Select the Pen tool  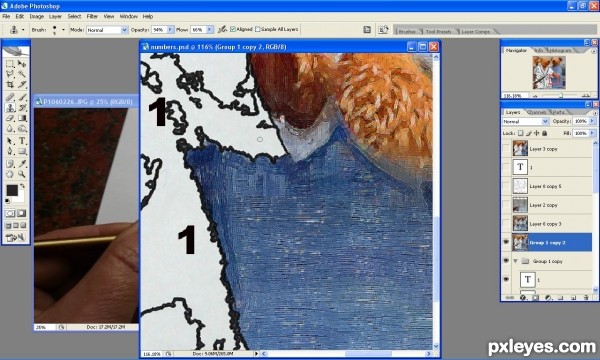tap(10, 151)
